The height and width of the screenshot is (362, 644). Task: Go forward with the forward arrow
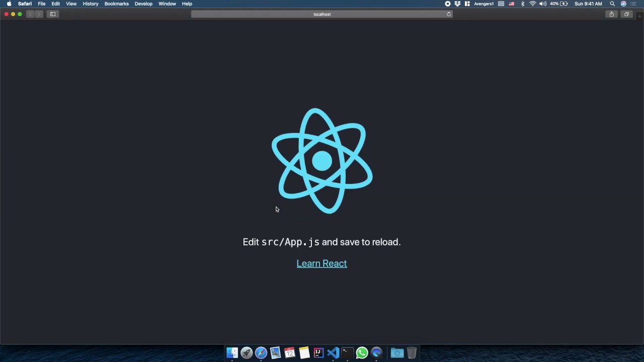[x=39, y=14]
